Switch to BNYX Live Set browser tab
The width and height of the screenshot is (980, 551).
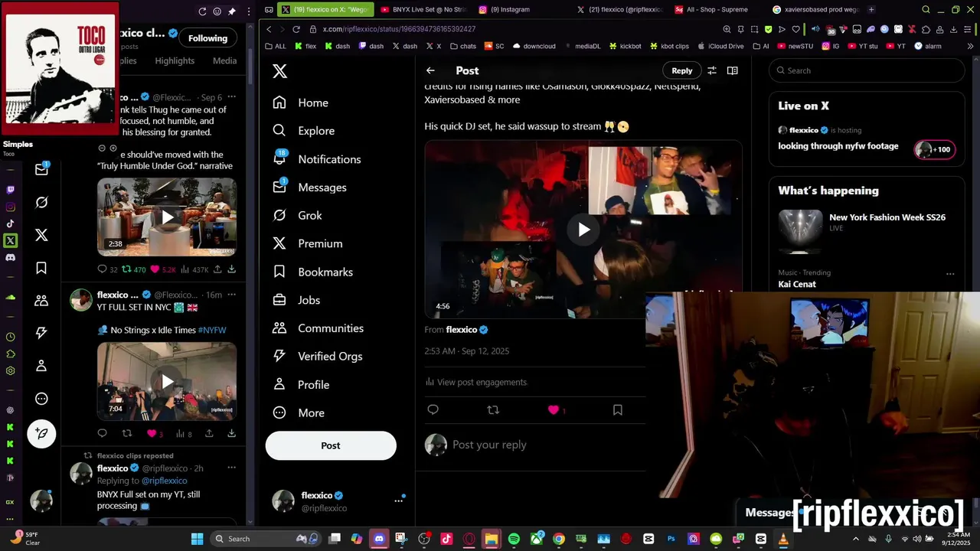click(423, 10)
